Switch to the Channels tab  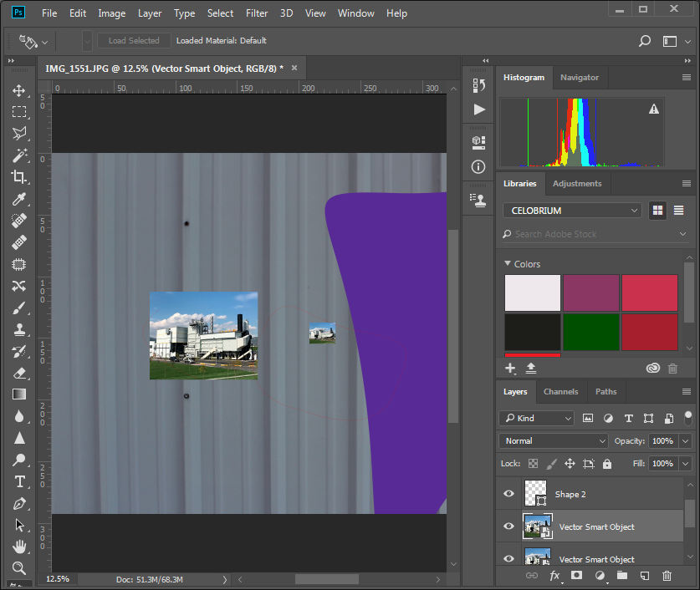[560, 391]
